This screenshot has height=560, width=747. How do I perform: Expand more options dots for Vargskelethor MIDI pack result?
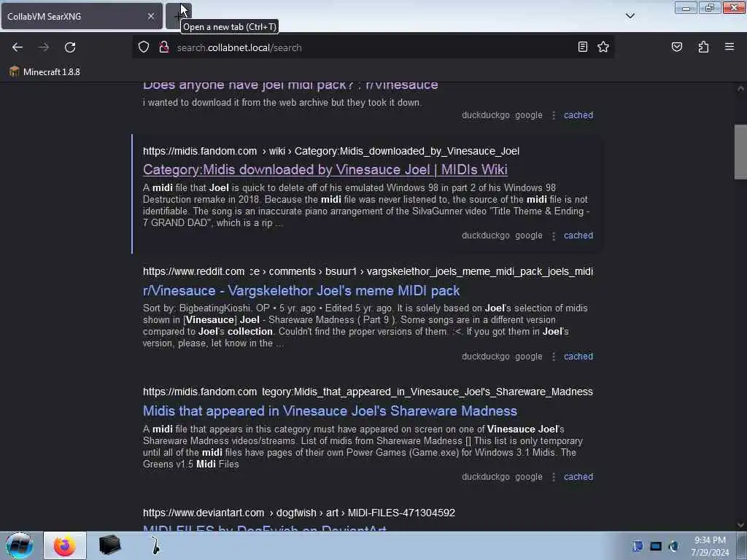pos(553,357)
